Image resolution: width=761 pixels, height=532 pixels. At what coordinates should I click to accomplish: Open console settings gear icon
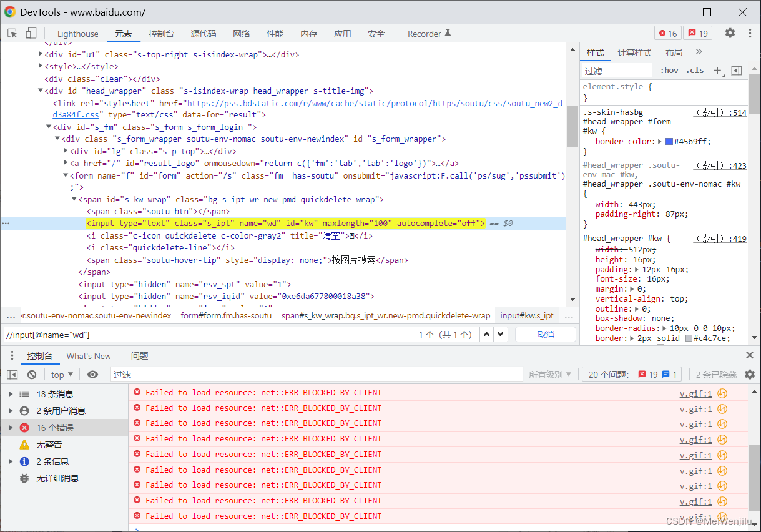tap(750, 375)
